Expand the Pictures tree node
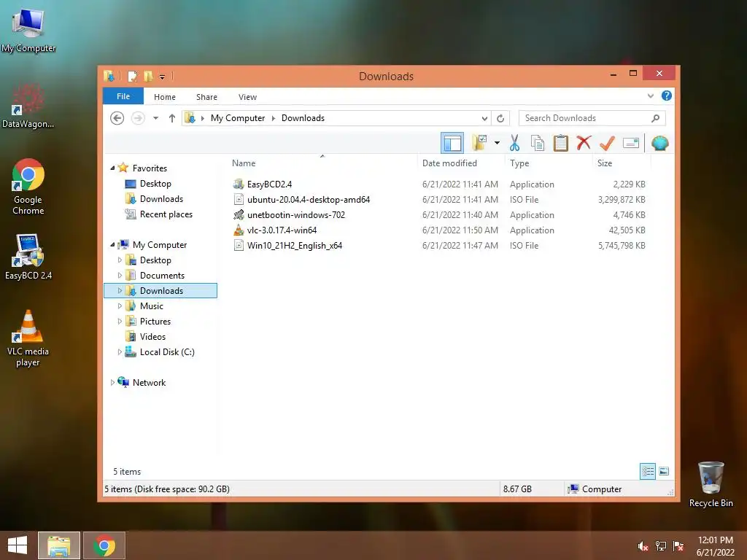This screenshot has width=747, height=560. 120,322
